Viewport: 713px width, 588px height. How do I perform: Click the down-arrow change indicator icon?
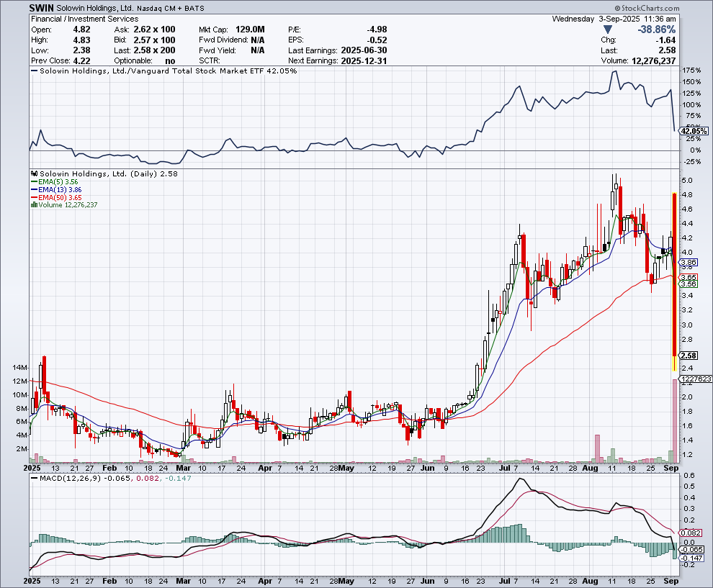(x=608, y=30)
